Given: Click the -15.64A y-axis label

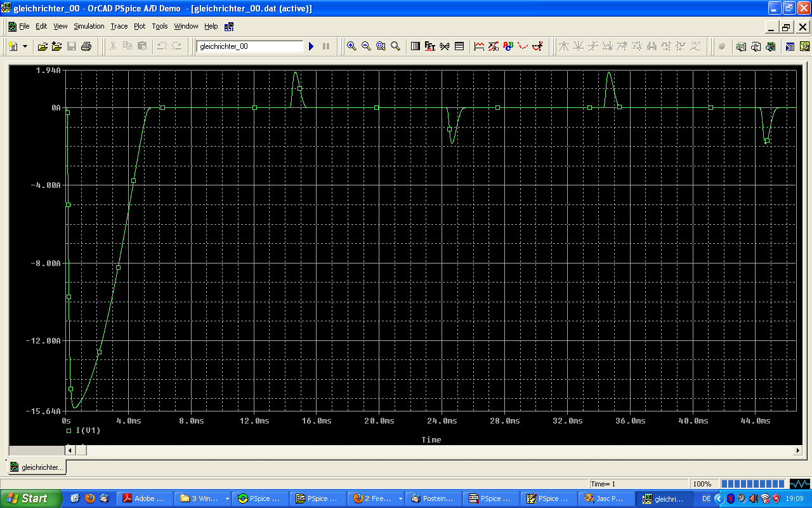Looking at the screenshot, I should [x=43, y=411].
